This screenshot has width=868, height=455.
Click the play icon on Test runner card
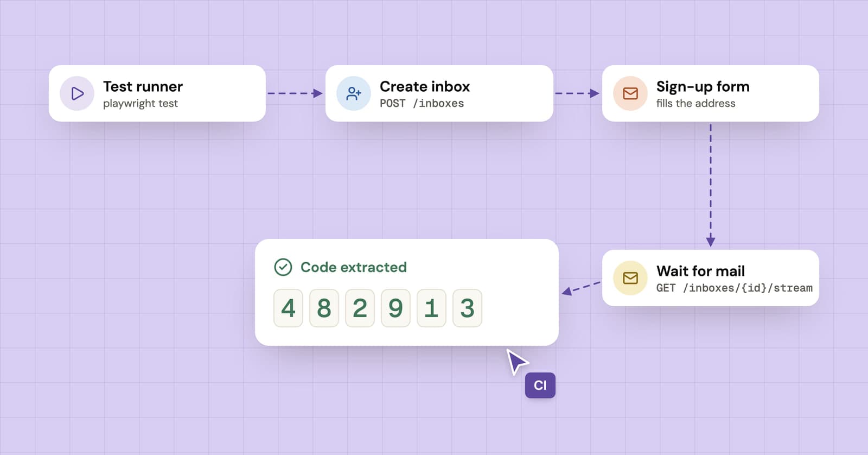point(77,93)
